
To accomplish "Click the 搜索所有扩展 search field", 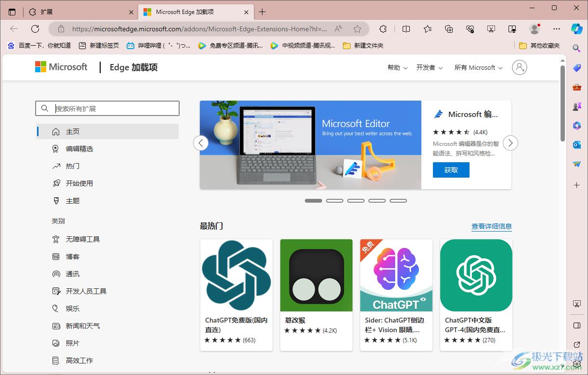I will [x=107, y=108].
